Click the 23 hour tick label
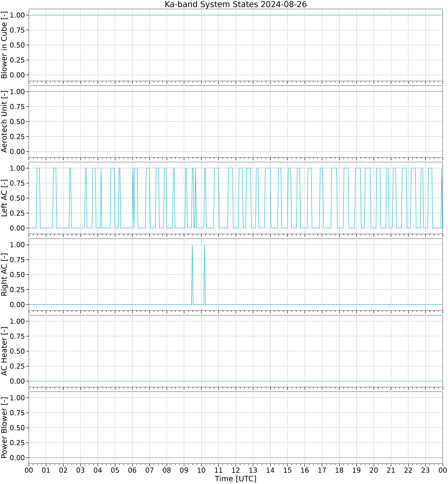 (425, 470)
